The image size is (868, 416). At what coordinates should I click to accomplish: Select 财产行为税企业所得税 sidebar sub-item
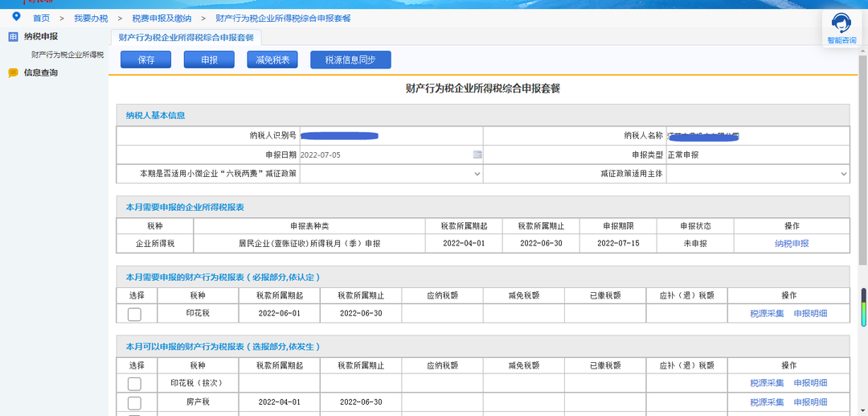pyautogui.click(x=68, y=55)
